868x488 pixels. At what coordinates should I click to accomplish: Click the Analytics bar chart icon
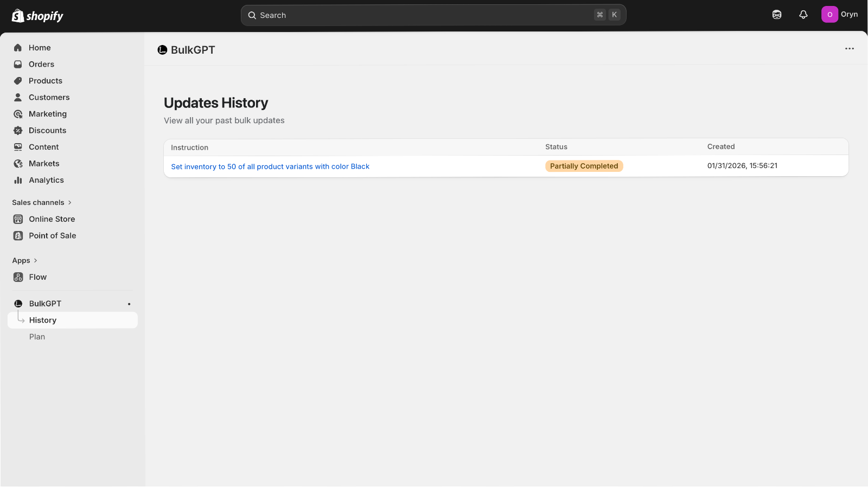[x=18, y=180]
